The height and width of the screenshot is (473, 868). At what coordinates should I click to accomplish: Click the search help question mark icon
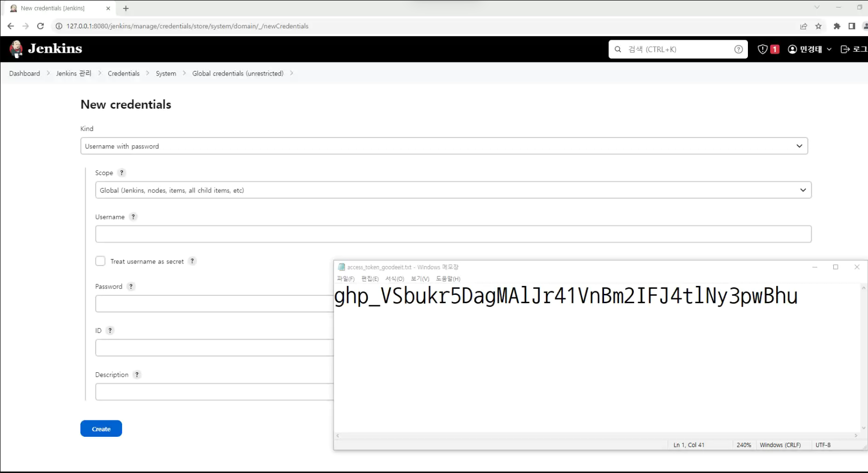coord(738,49)
